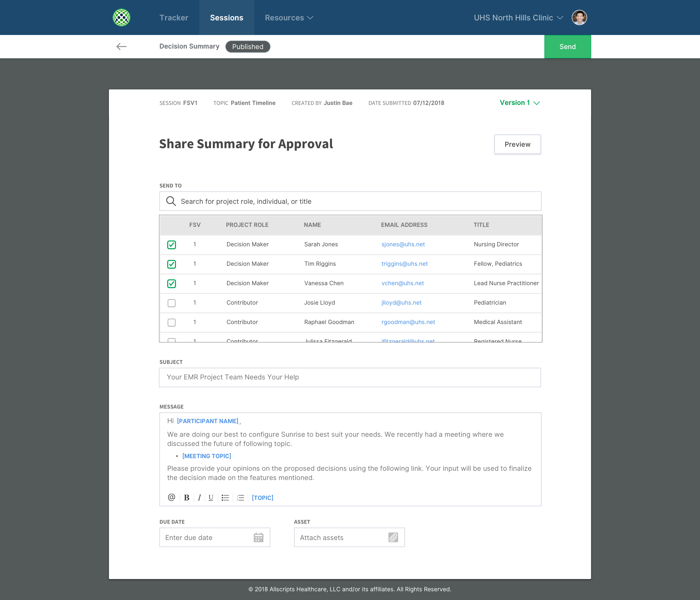Focus the Subject input field
The width and height of the screenshot is (700, 600).
pos(350,377)
